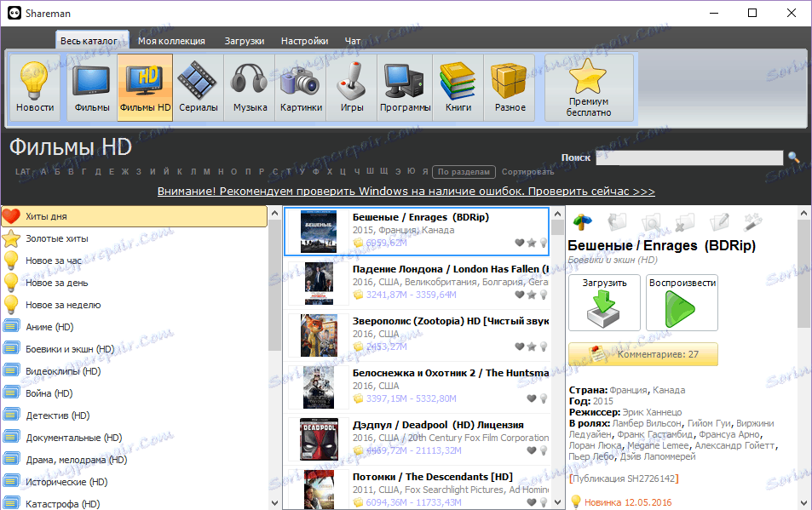812x510 pixels.
Task: Click the signpost icon in details panel
Action: coord(583,222)
